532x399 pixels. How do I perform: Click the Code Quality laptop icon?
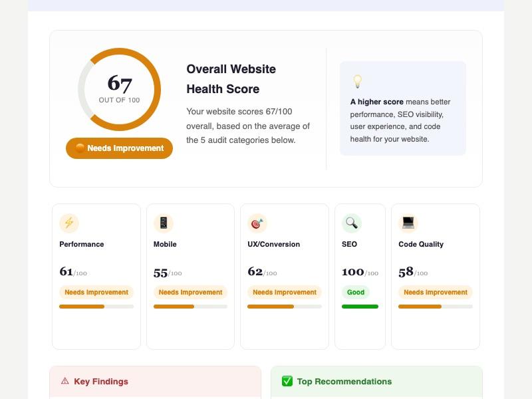[x=408, y=223]
